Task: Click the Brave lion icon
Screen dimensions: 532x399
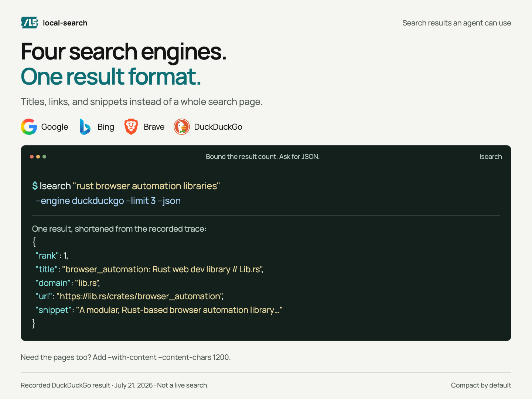Action: (x=131, y=127)
